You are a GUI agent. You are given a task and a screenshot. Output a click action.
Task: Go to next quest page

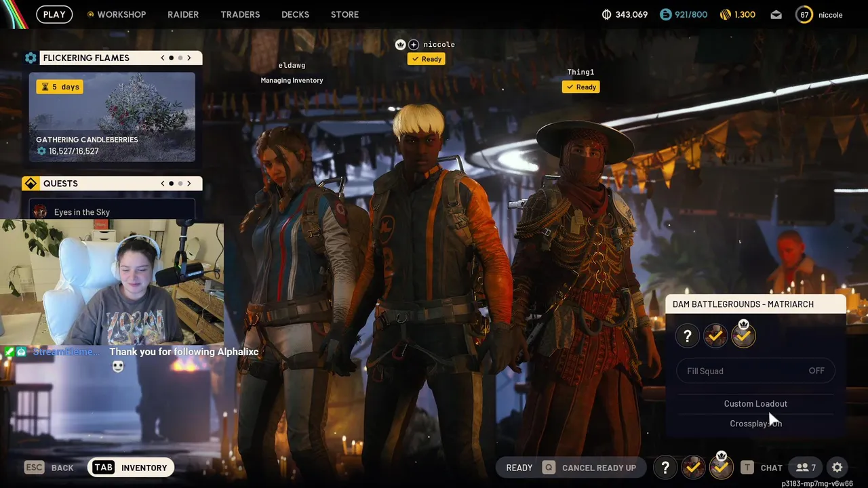point(189,184)
